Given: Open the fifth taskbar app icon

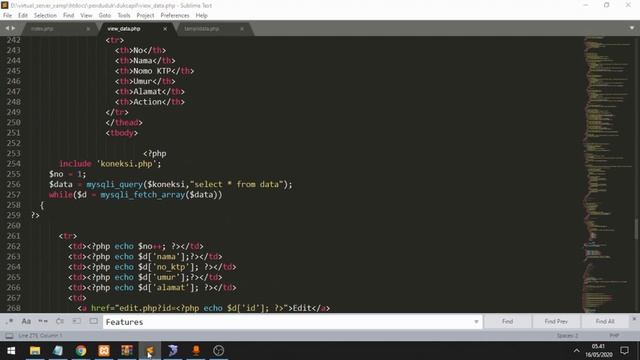Looking at the screenshot, I should click(x=127, y=351).
